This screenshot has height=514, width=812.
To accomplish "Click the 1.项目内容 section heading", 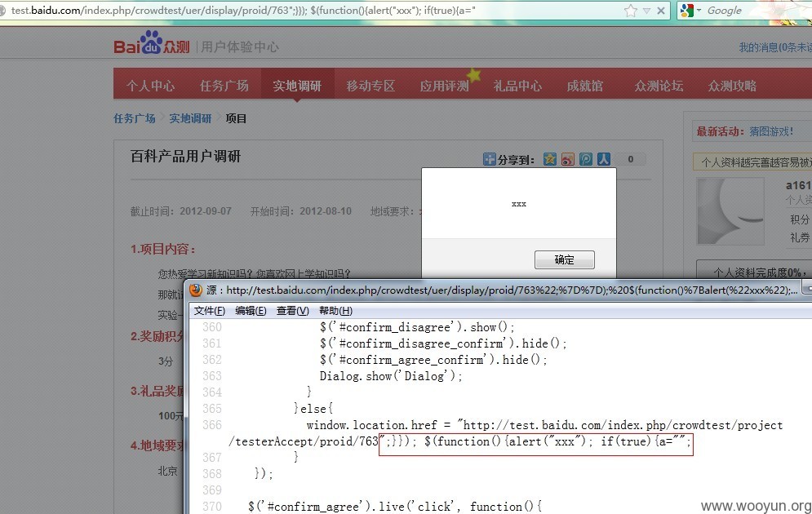I will coord(163,250).
